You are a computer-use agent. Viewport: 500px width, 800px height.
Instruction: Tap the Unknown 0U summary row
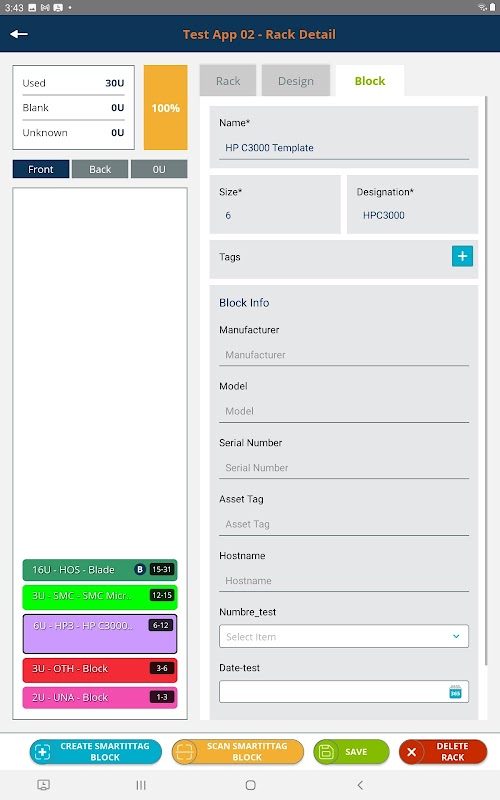[73, 133]
